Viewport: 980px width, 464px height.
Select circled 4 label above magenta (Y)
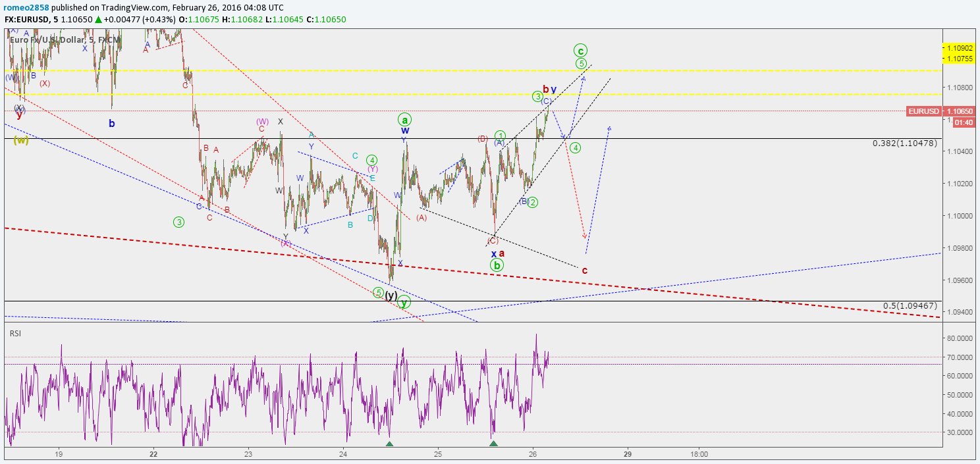pos(371,160)
